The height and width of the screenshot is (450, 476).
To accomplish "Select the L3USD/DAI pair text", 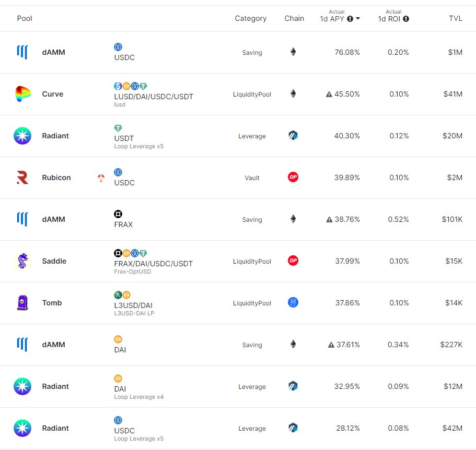I will 133,305.
